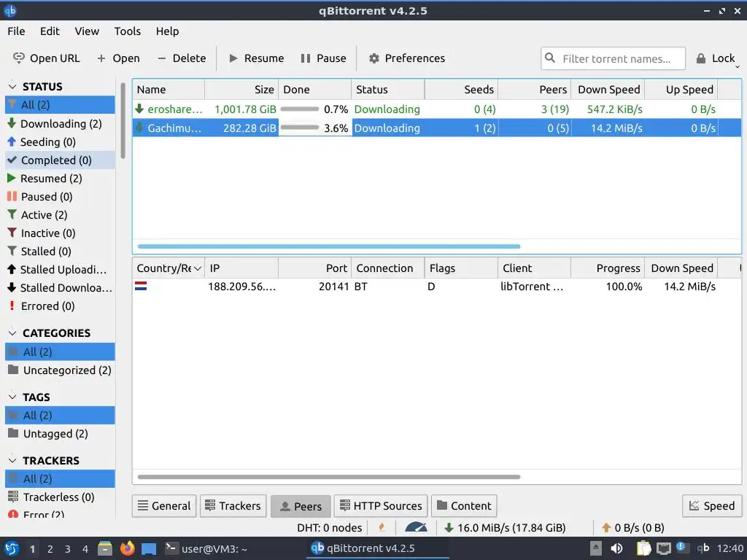Select the Uncategorized (2) category
The width and height of the screenshot is (747, 560).
60,370
